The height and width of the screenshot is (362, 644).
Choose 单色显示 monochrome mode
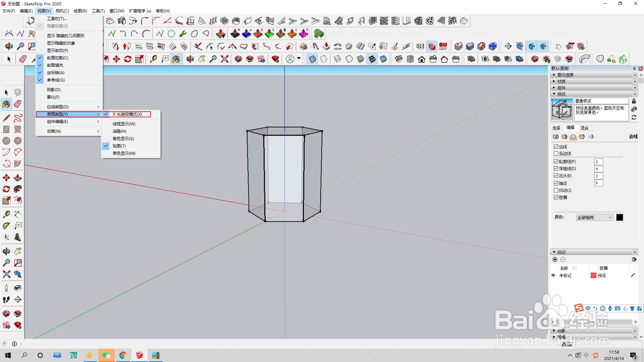[x=131, y=154]
